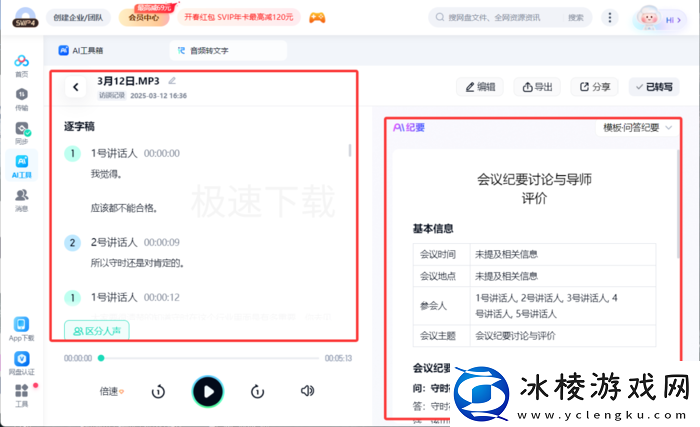Click the 会议时间 table cell
700x427 pixels.
[442, 255]
